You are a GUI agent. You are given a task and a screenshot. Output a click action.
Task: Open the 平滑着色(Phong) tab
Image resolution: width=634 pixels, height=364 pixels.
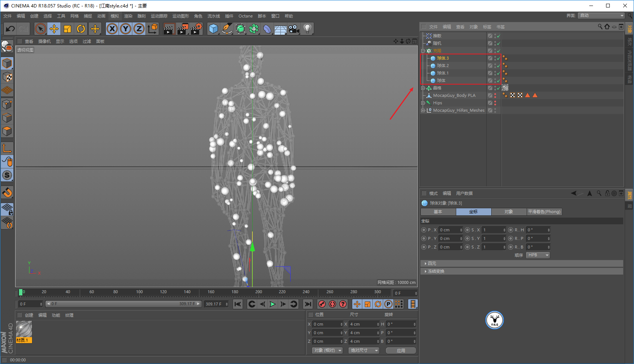[544, 212]
